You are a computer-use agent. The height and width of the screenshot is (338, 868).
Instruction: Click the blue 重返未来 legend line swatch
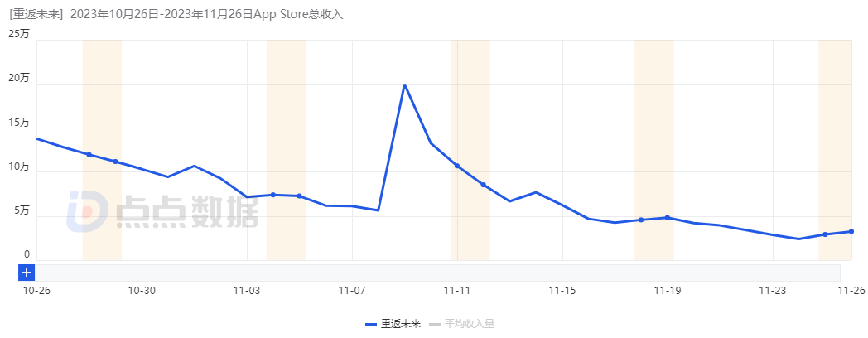[x=371, y=324]
